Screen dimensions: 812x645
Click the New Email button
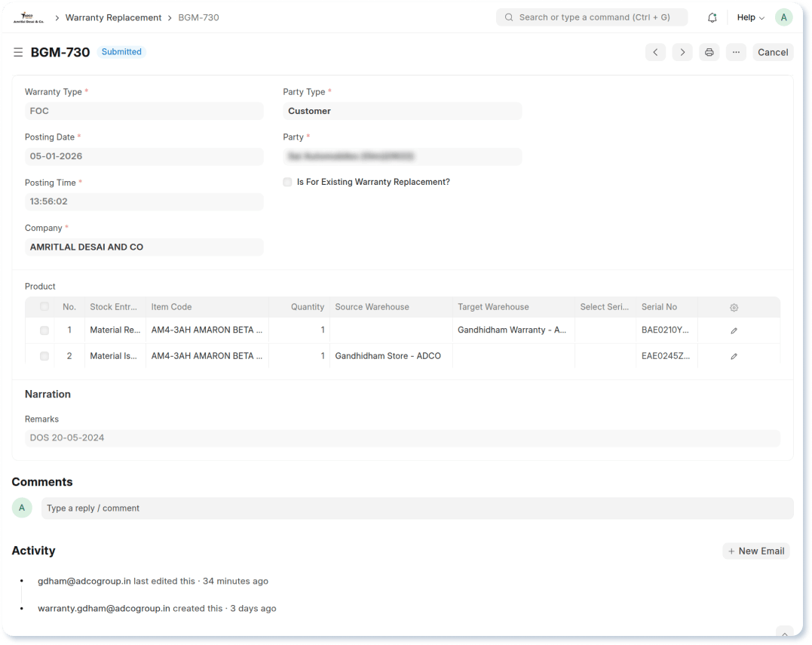[x=755, y=551]
